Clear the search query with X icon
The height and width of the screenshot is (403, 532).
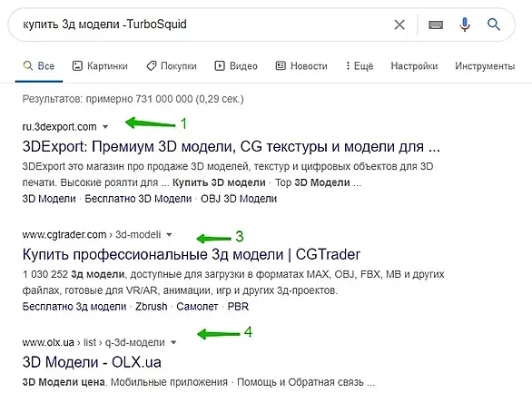click(399, 25)
